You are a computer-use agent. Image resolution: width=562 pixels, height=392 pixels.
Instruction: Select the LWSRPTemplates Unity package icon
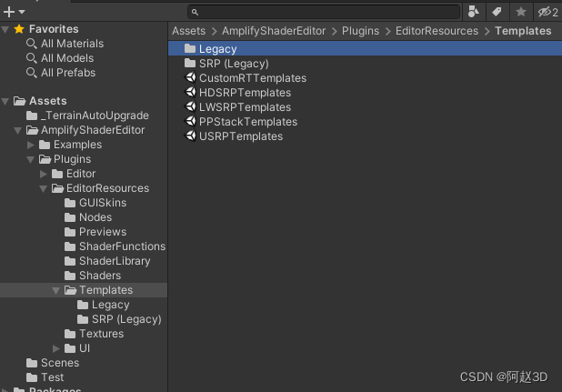191,107
